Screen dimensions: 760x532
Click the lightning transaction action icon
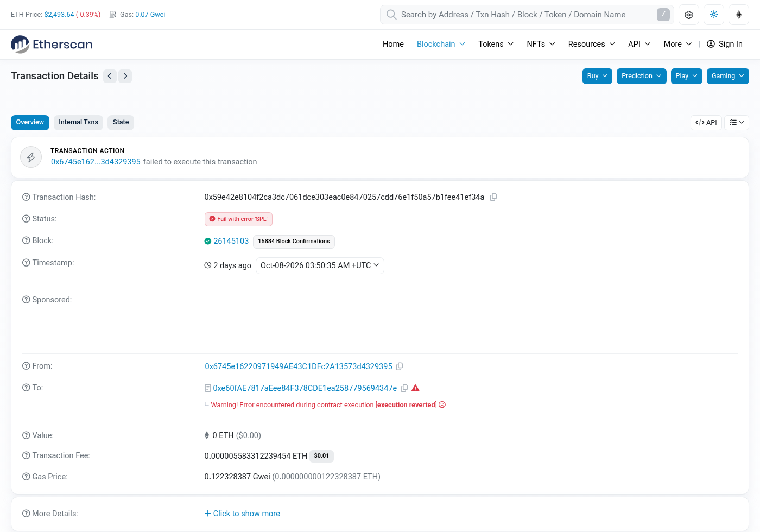tap(31, 157)
